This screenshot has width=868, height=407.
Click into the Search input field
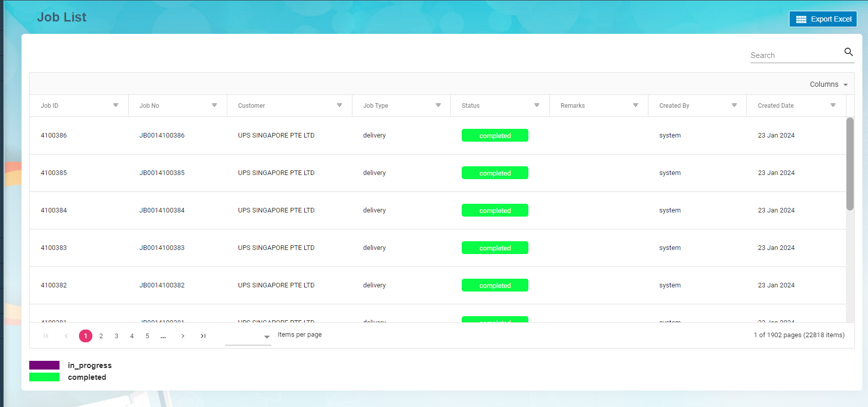tap(795, 55)
